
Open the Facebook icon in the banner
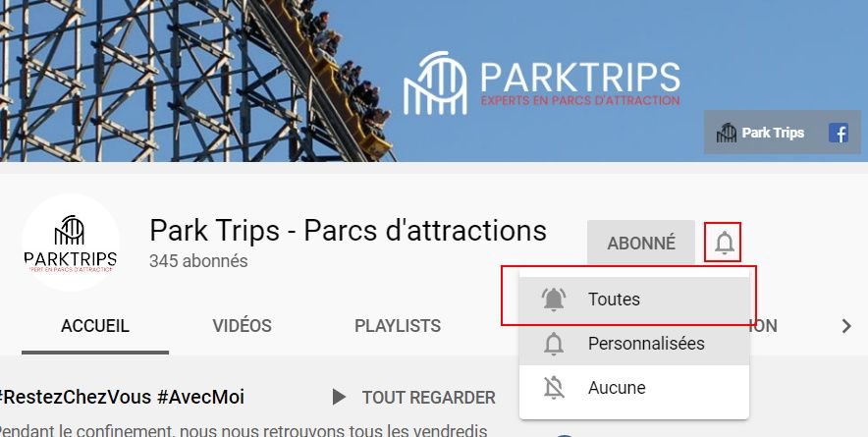pos(839,133)
